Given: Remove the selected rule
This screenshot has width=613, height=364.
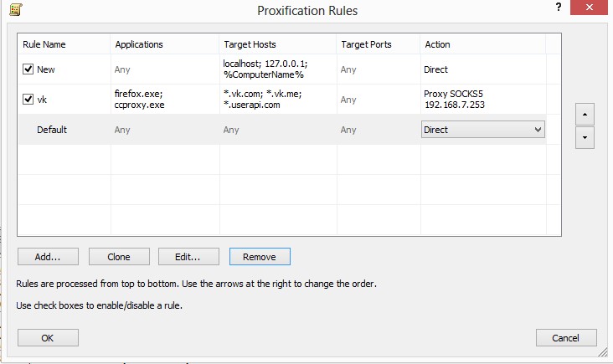Looking at the screenshot, I should pos(260,256).
